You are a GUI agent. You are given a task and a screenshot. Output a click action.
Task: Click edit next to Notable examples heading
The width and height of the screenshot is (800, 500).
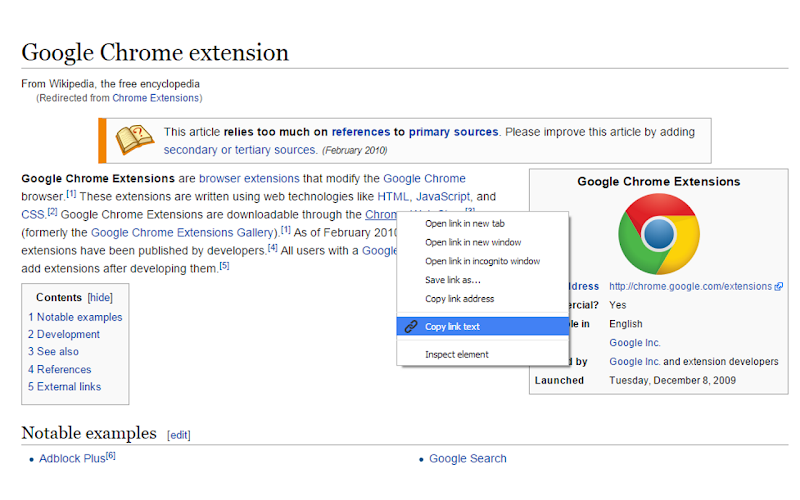[x=179, y=435]
